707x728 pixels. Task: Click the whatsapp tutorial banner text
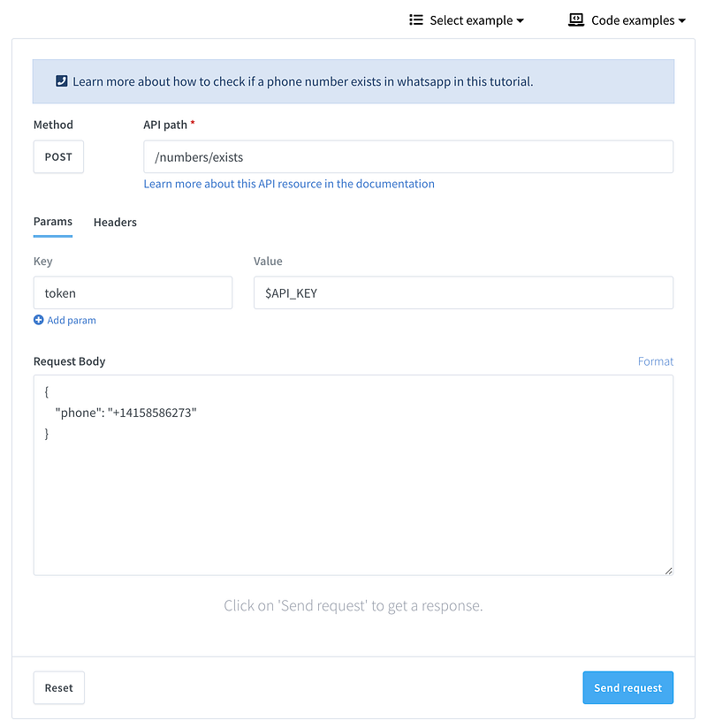point(303,81)
